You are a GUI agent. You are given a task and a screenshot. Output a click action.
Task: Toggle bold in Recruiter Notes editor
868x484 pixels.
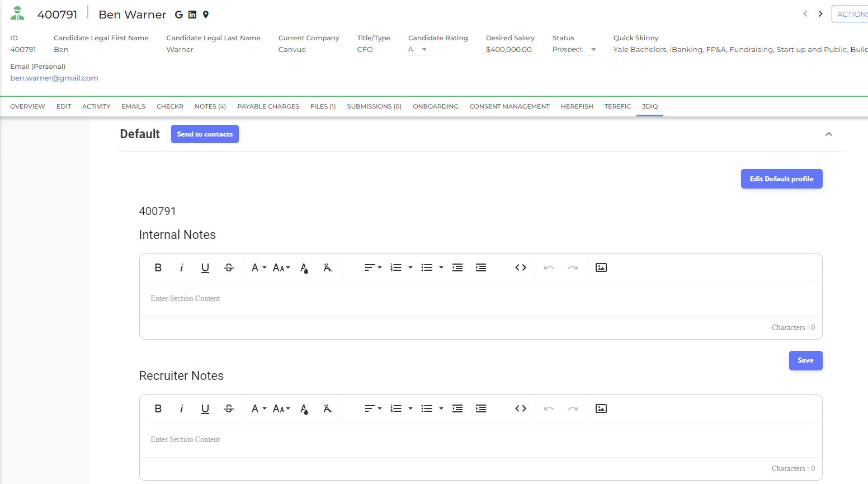click(158, 408)
